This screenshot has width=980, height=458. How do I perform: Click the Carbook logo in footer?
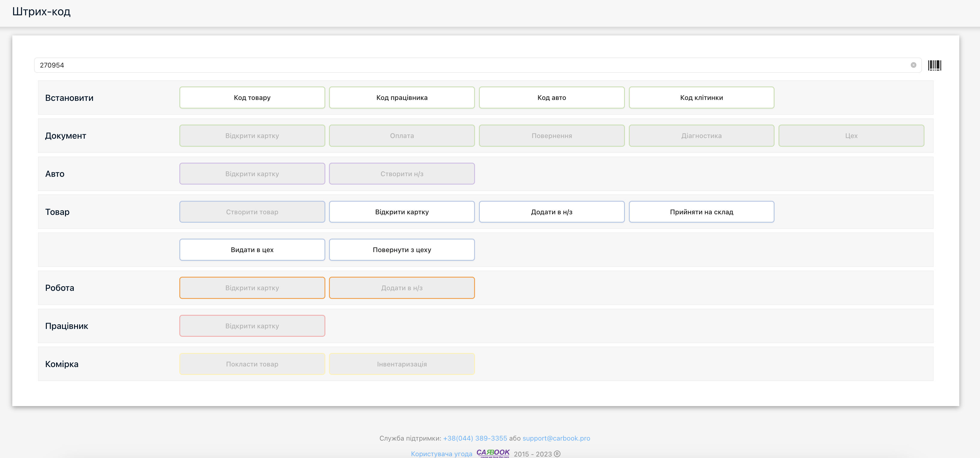pos(493,453)
